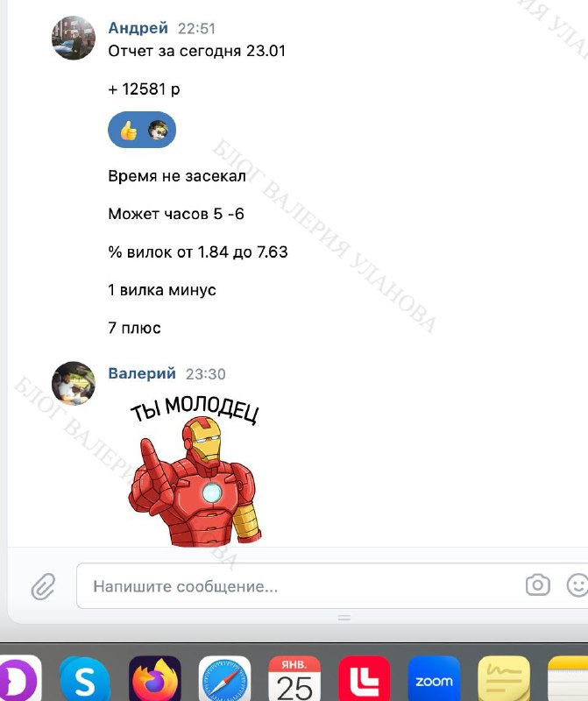Launch Zoom from the dock
The image size is (588, 701).
click(x=434, y=678)
